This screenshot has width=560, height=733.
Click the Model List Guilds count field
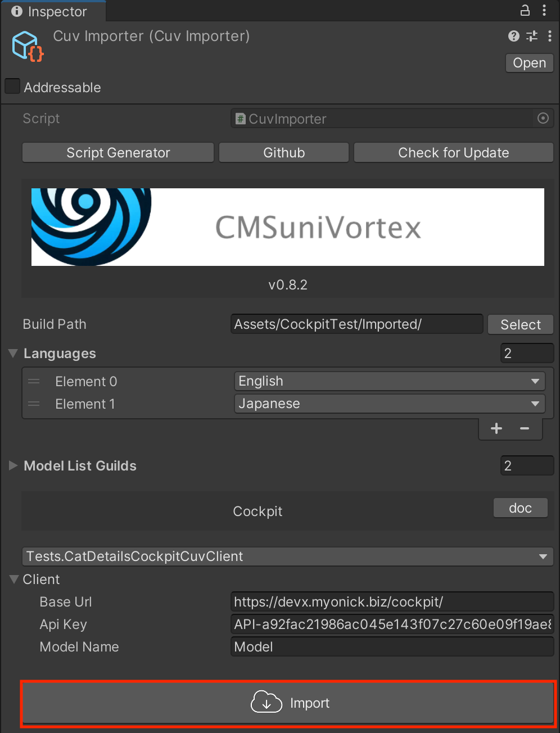(527, 465)
